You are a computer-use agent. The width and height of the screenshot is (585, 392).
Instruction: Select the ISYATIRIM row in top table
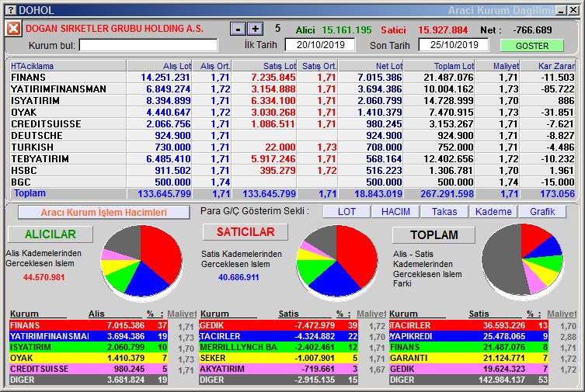click(x=292, y=101)
